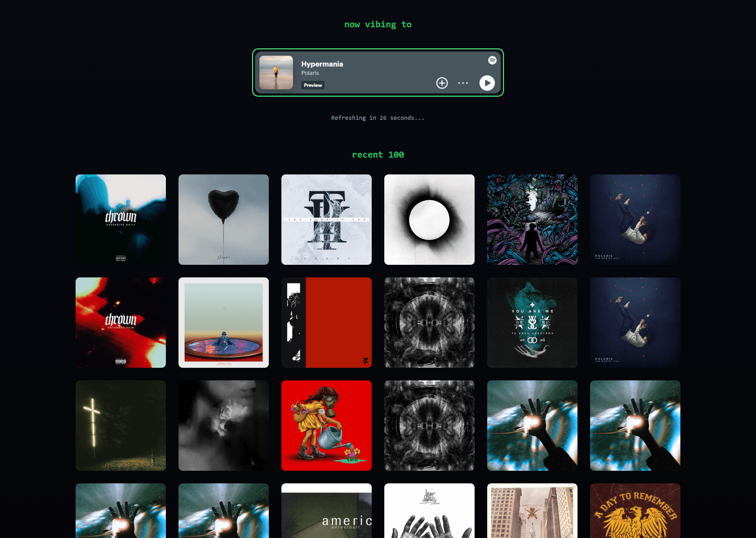Open the snowy The Plot In You cover
The width and height of the screenshot is (756, 538).
[x=327, y=220]
